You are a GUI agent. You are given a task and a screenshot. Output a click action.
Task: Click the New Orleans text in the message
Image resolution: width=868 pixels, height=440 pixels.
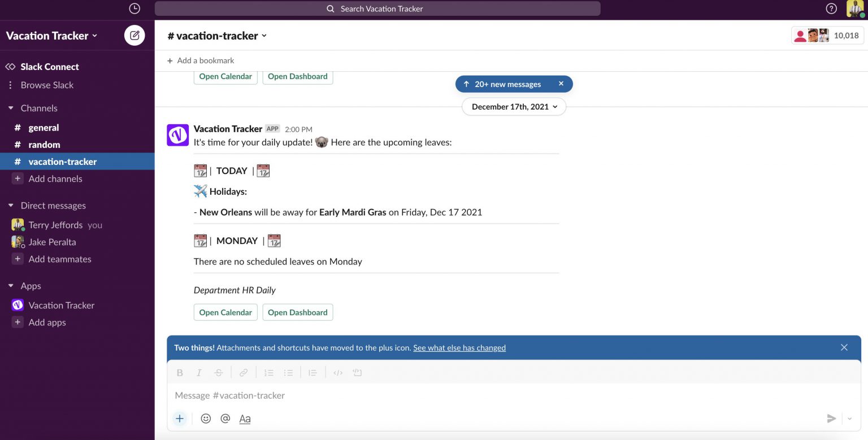(225, 212)
